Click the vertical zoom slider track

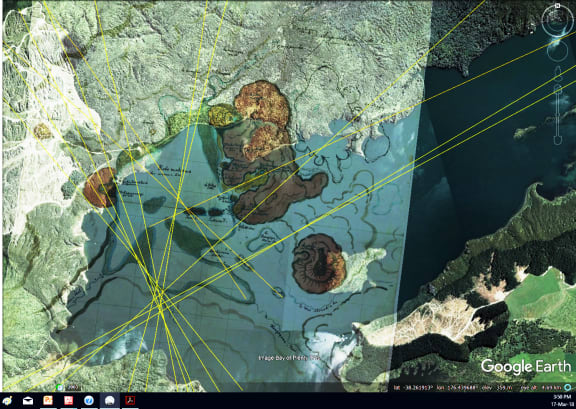click(x=558, y=114)
